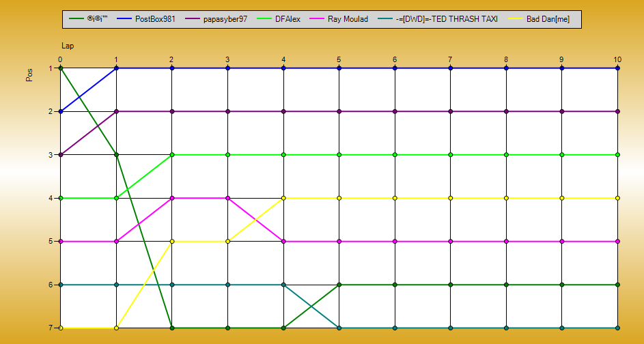Screen dimensions: 644x344
Task: Click the Lap axis title
Action: point(68,46)
